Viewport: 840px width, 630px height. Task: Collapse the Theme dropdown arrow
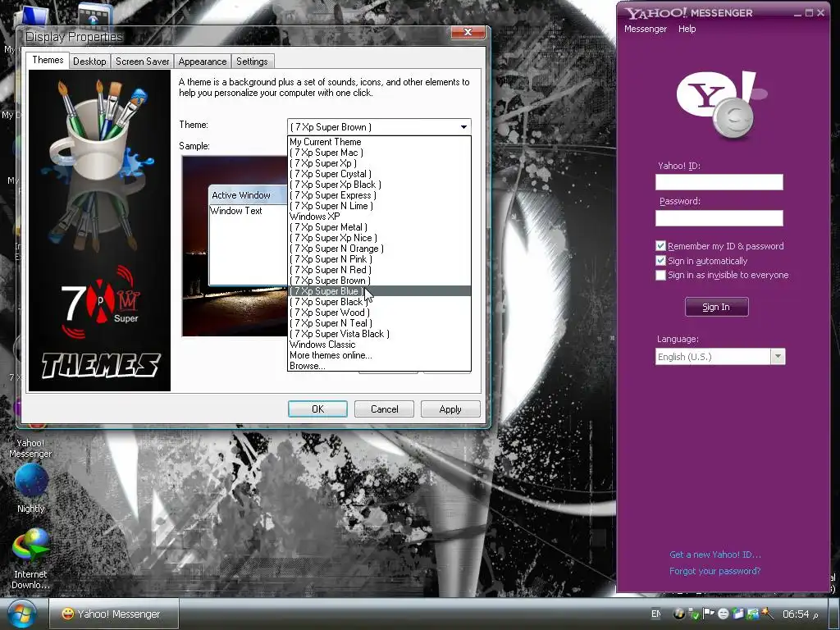463,127
